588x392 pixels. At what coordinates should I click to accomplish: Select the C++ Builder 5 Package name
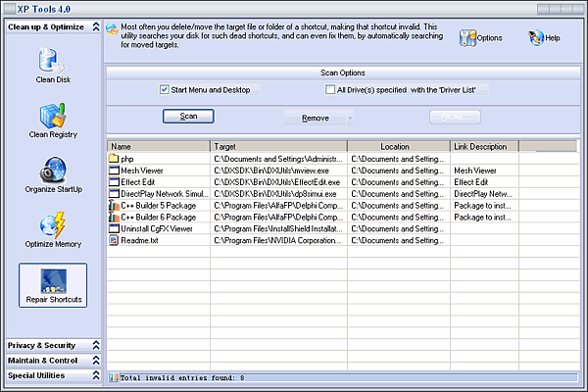coord(158,206)
